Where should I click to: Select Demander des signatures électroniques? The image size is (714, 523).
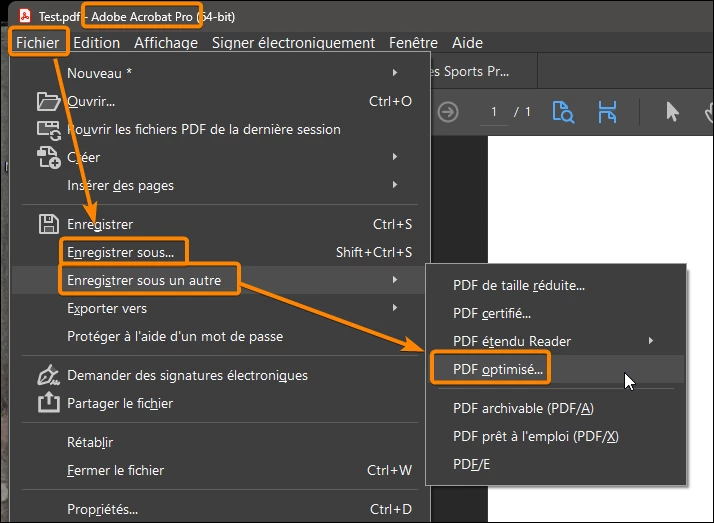coord(220,376)
